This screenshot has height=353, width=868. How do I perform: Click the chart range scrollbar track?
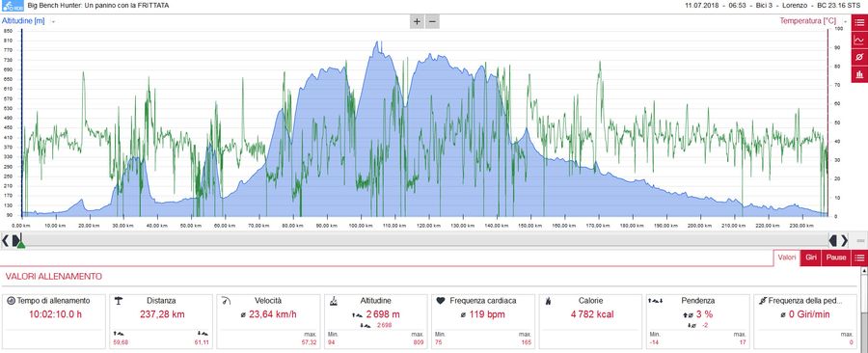[424, 240]
